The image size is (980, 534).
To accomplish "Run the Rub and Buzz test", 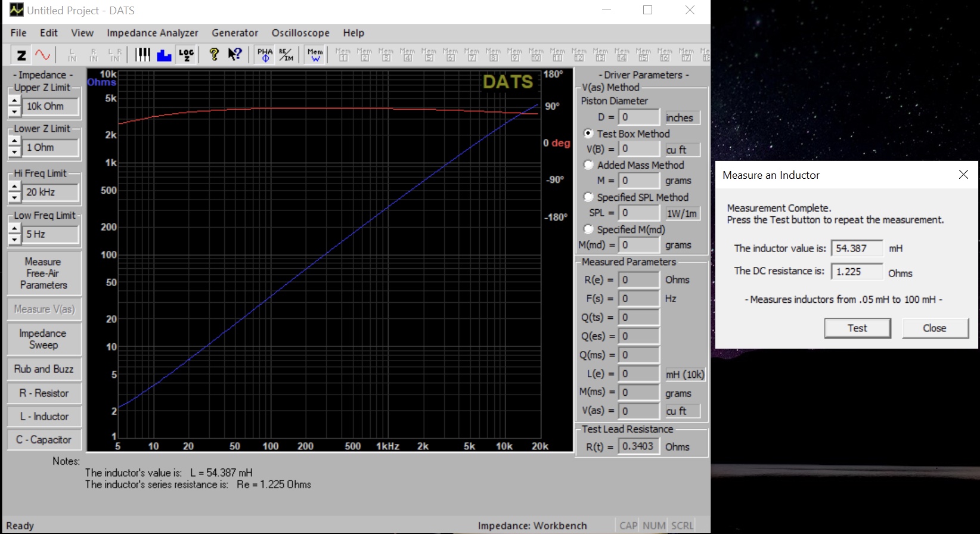I will click(44, 369).
